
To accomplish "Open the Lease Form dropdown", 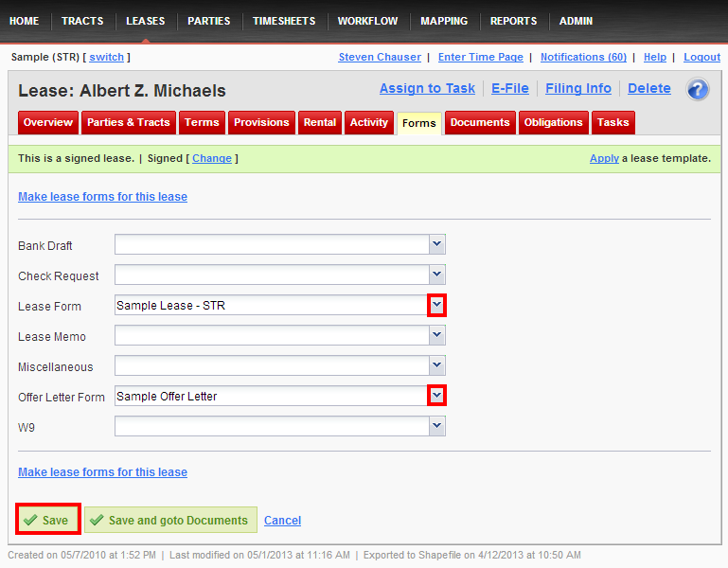I will point(436,306).
